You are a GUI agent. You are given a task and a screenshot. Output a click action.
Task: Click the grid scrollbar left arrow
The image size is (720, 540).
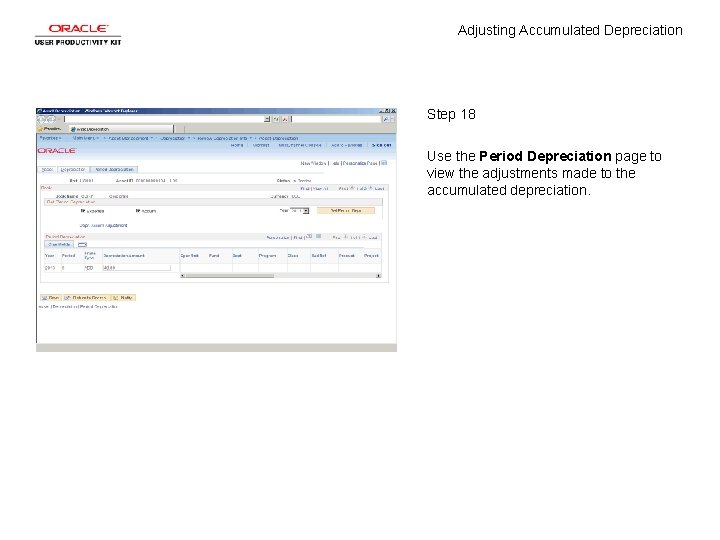pyautogui.click(x=183, y=276)
